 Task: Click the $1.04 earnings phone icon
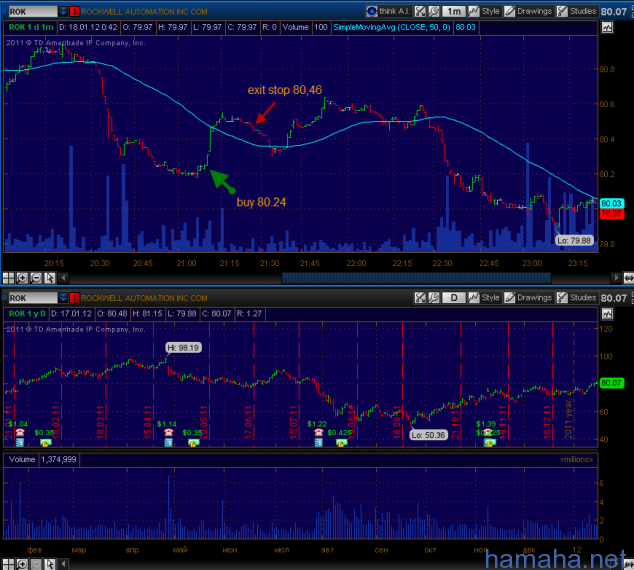(x=20, y=433)
